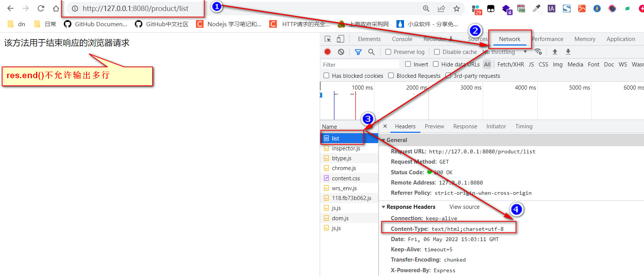Viewport: 644px width, 276px height.
Task: Select the list request row
Action: coord(349,138)
